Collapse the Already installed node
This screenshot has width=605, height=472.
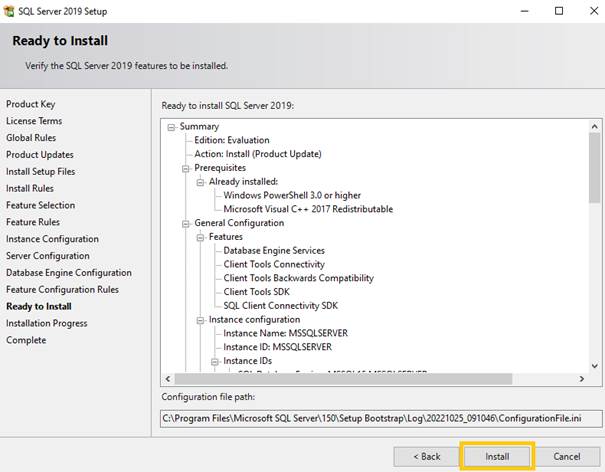point(199,182)
